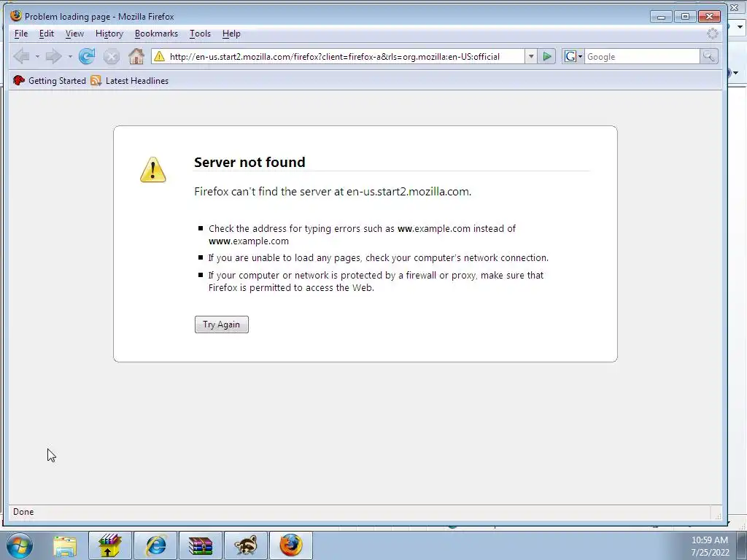
Task: Click the 'Done' status bar text
Action: tap(23, 512)
